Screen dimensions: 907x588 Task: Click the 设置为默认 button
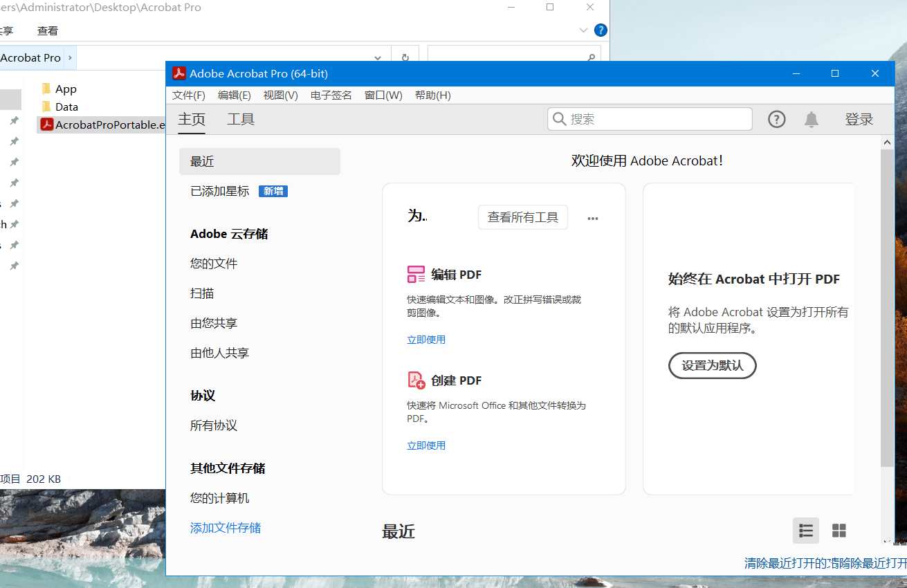pyautogui.click(x=712, y=366)
